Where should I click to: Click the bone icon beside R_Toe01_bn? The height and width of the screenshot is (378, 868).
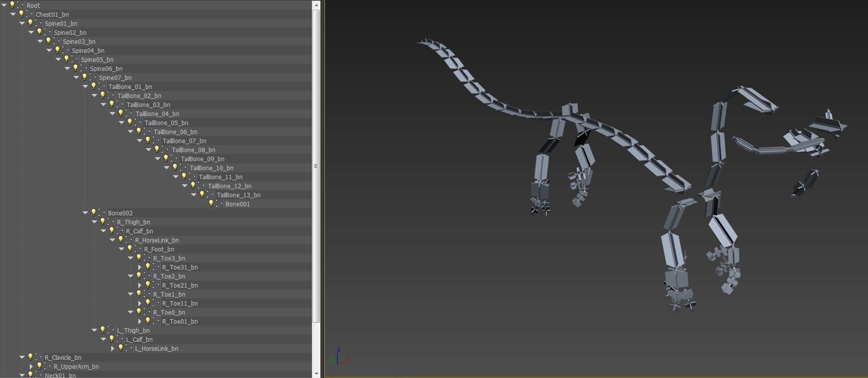pos(156,322)
